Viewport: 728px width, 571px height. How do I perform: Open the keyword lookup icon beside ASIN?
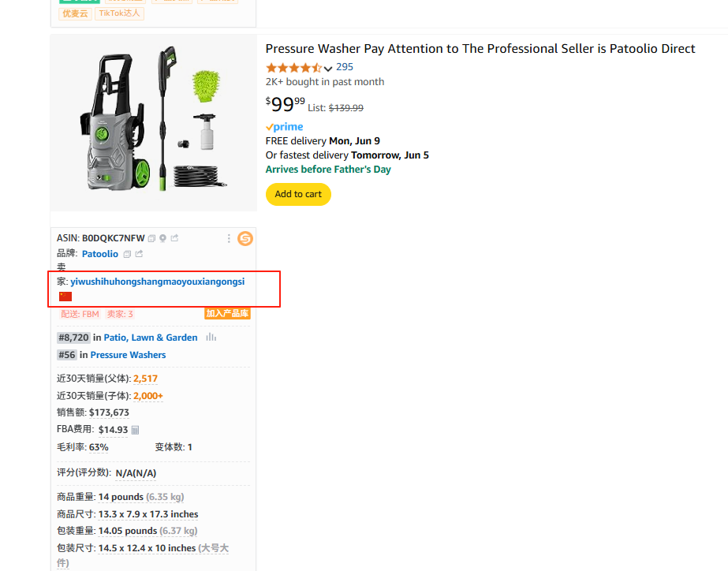163,238
